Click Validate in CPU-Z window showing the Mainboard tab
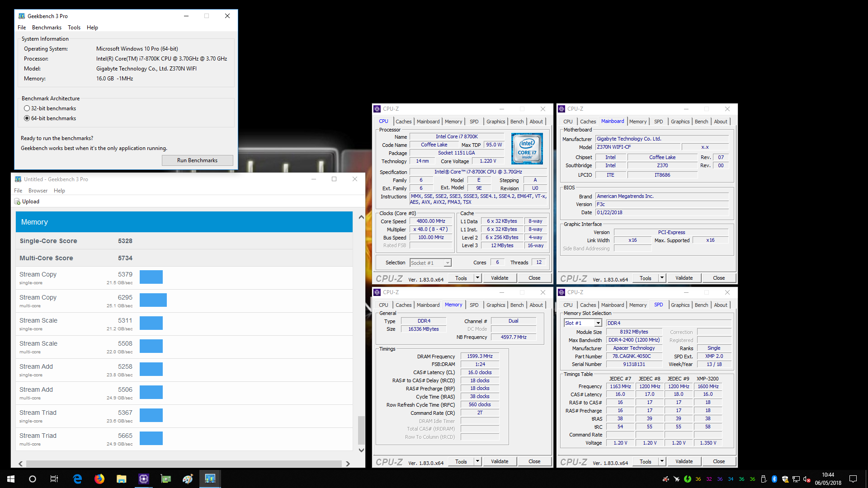This screenshot has height=488, width=868. pyautogui.click(x=684, y=278)
